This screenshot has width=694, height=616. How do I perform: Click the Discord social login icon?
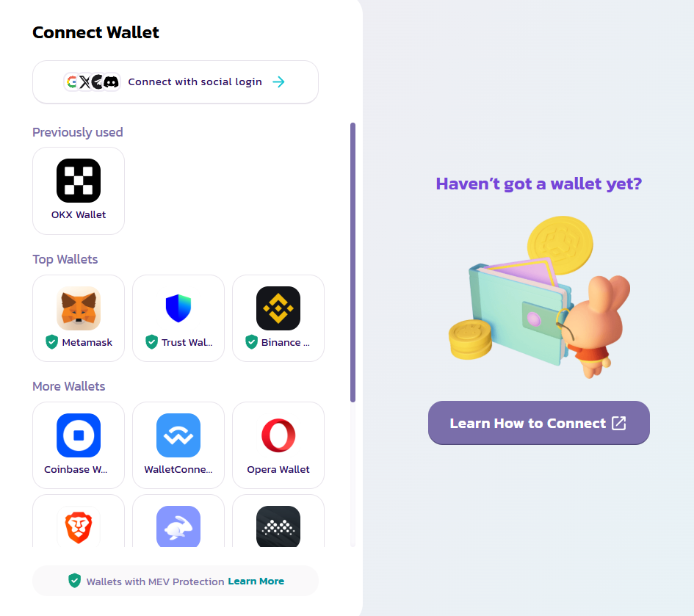111,82
